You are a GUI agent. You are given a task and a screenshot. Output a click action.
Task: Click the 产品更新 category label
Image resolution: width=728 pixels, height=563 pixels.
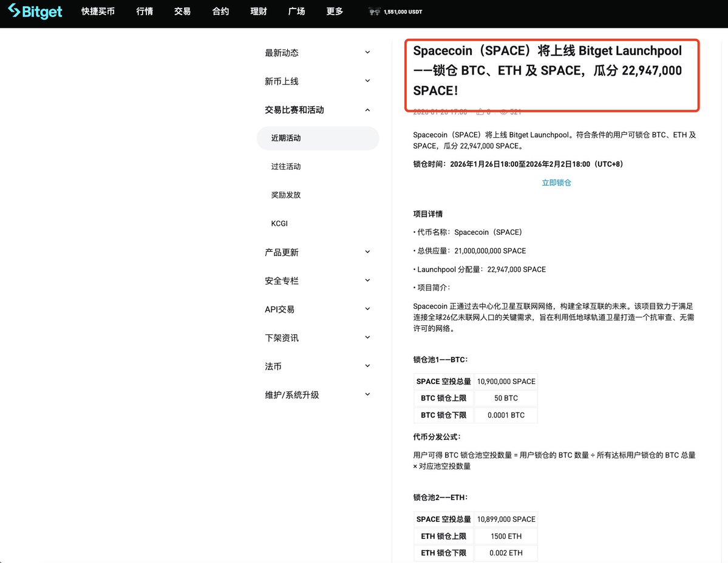click(281, 252)
